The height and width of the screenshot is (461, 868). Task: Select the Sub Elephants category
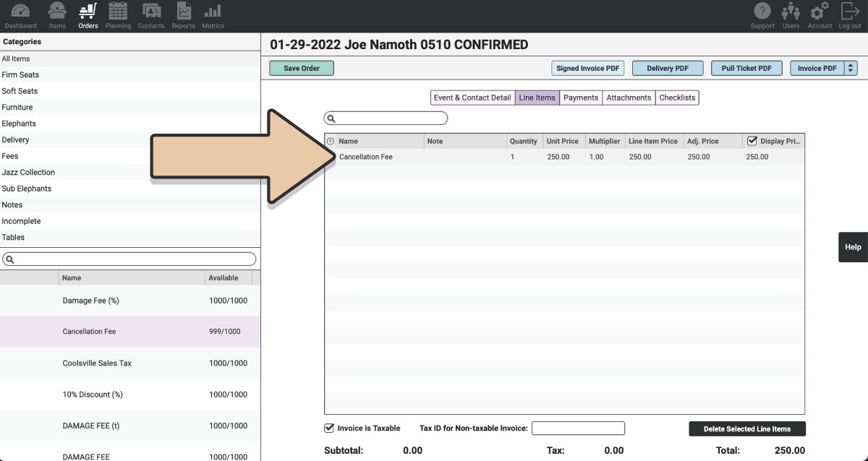(130, 189)
